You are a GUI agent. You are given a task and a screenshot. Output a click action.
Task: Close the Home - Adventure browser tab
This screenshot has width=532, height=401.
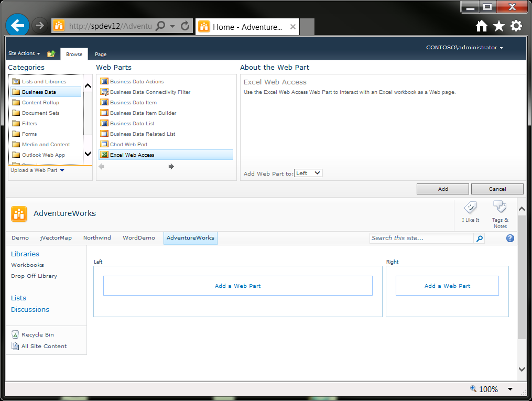[293, 27]
